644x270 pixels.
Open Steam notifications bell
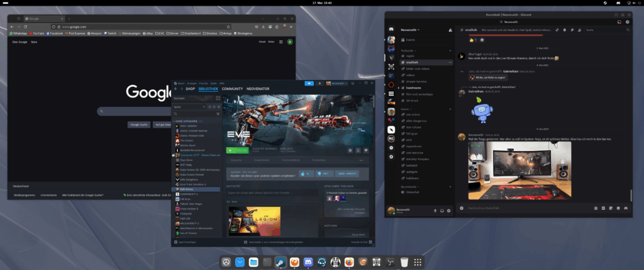[x=319, y=84]
